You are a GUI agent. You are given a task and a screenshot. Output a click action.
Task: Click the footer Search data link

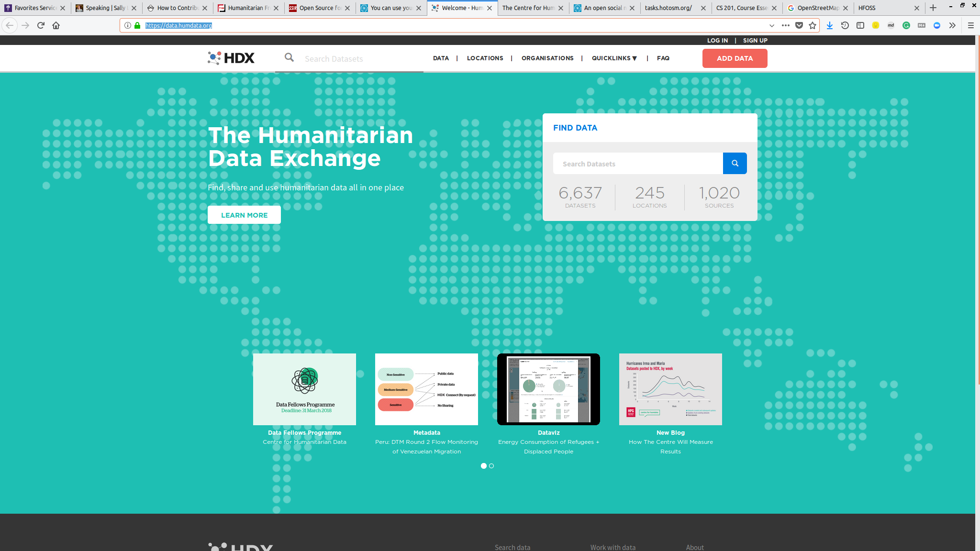512,547
